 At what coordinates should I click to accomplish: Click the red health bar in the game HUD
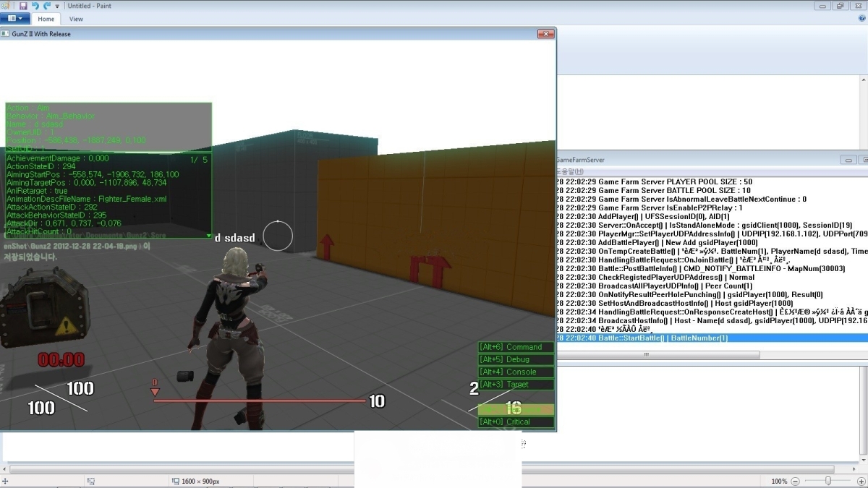[x=259, y=401]
